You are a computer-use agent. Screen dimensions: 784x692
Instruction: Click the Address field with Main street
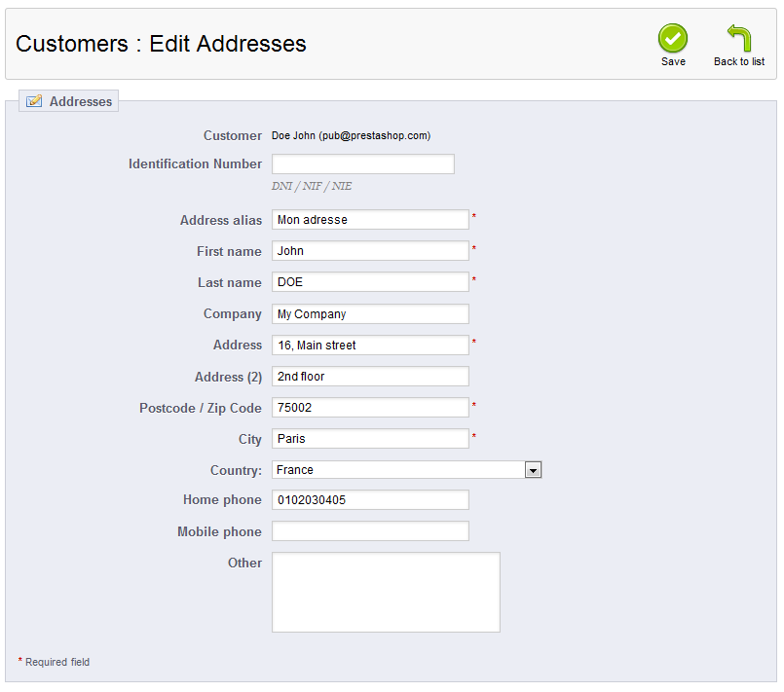tap(370, 346)
